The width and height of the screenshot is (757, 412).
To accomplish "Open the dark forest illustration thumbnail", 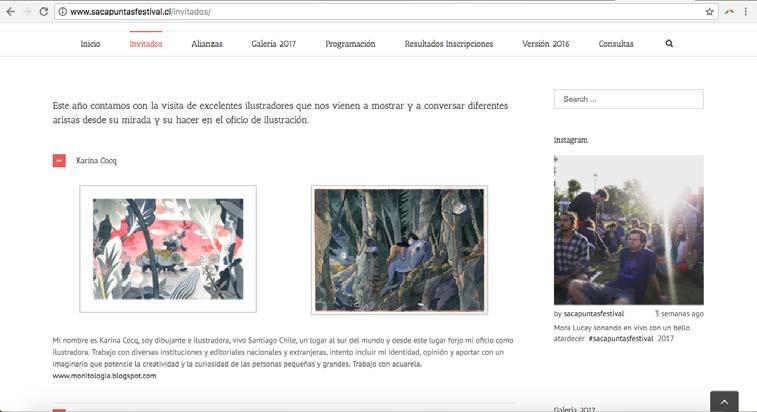I will (399, 250).
